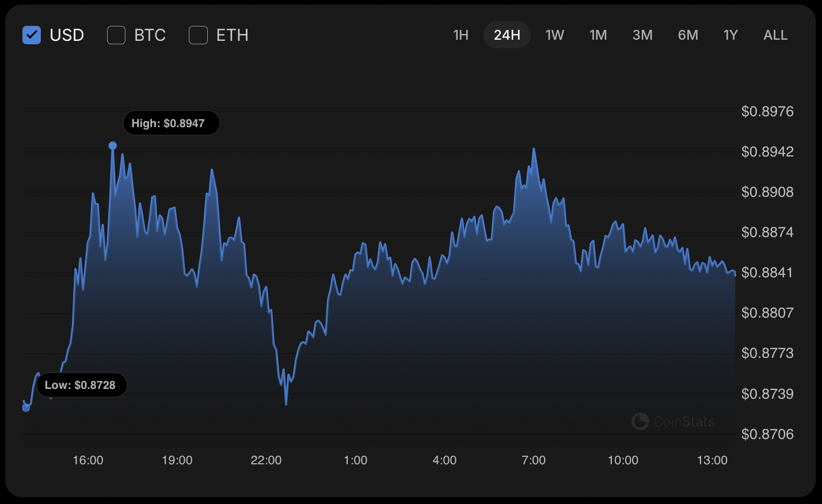The height and width of the screenshot is (504, 822).
Task: View the 6M price history
Action: [688, 35]
